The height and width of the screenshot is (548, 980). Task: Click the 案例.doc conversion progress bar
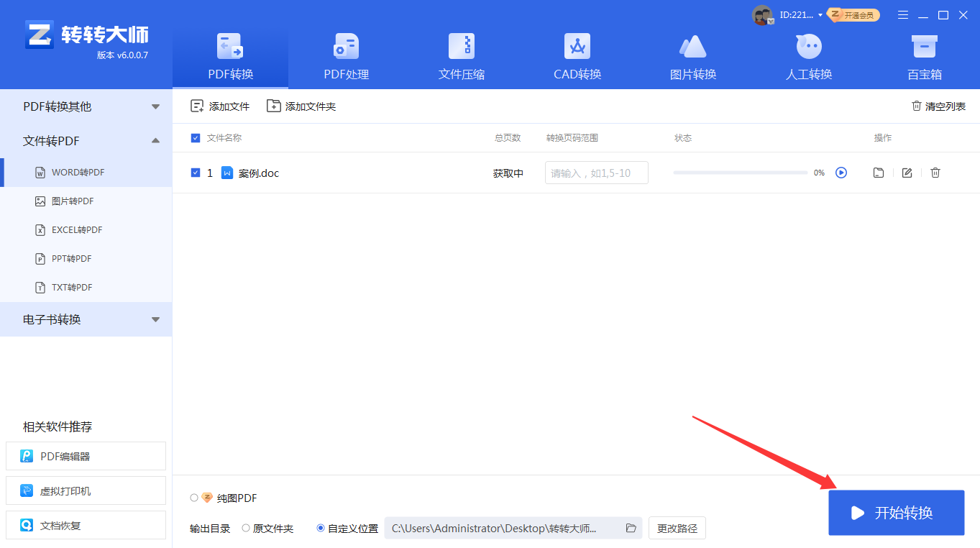pyautogui.click(x=740, y=173)
